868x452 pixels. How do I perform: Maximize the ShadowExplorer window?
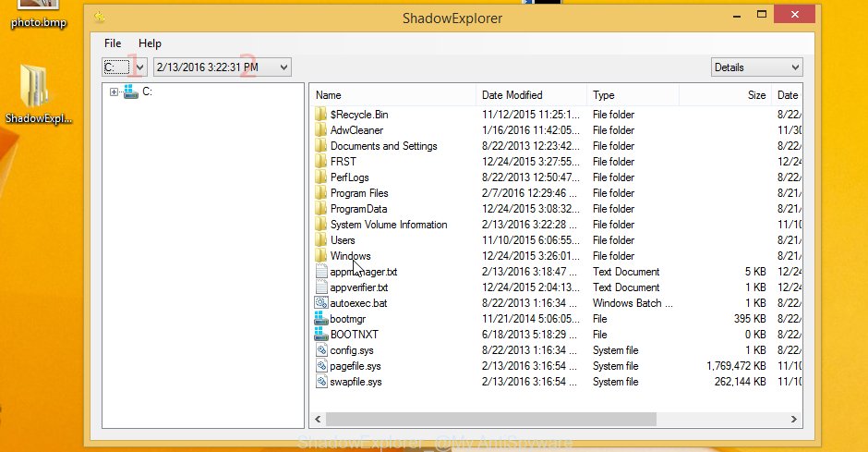pos(762,15)
